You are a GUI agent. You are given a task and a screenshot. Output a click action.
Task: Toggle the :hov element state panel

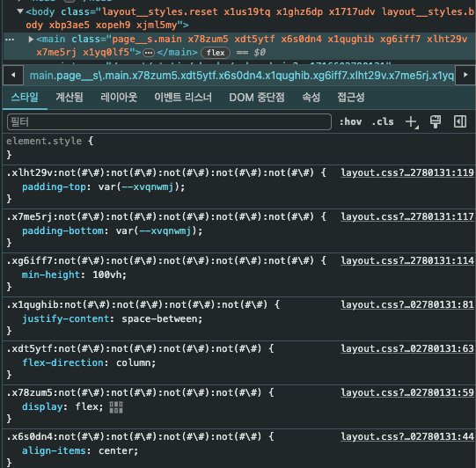click(351, 121)
